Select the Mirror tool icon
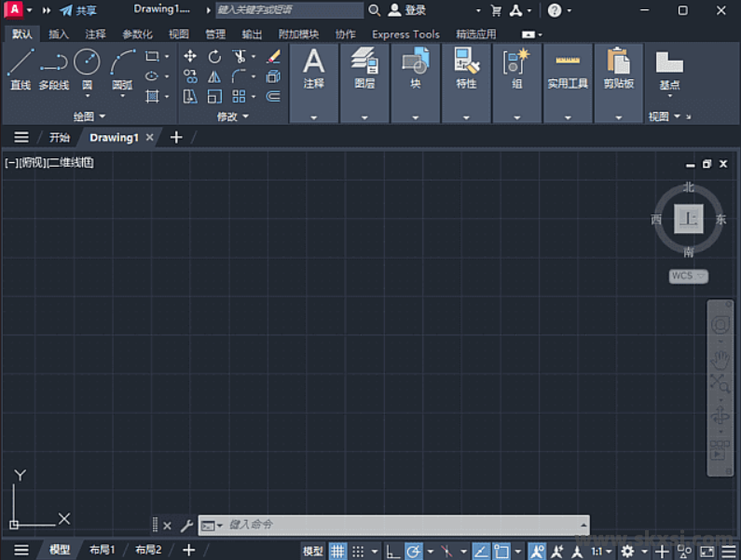This screenshot has width=741, height=560. pyautogui.click(x=214, y=76)
